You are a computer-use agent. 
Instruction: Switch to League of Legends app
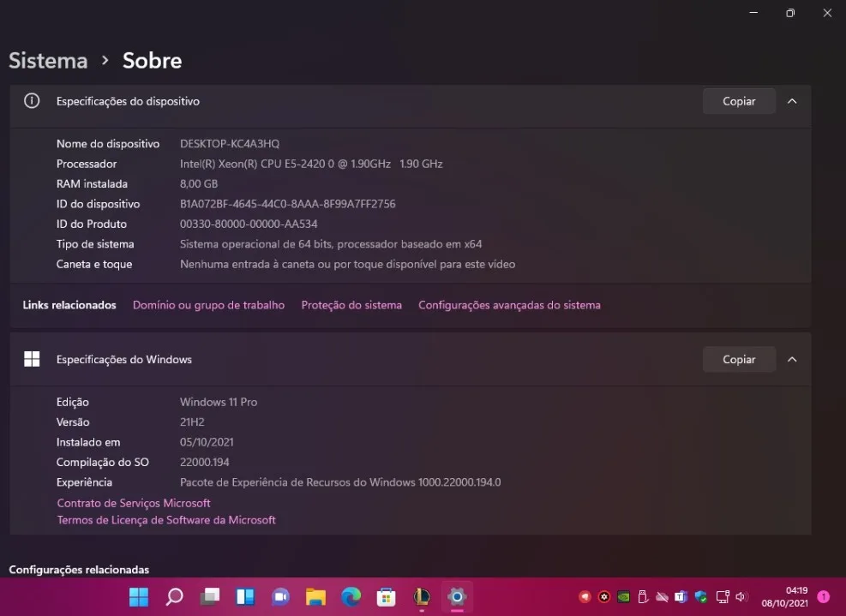(422, 596)
